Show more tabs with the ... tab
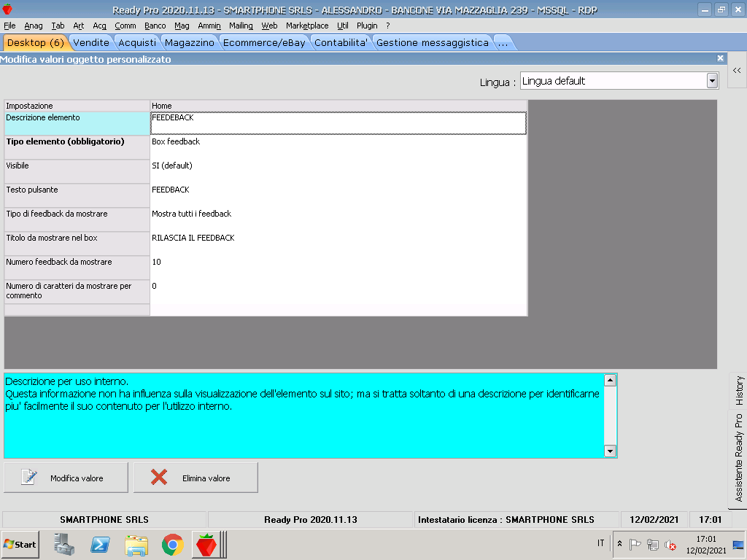 coord(503,42)
